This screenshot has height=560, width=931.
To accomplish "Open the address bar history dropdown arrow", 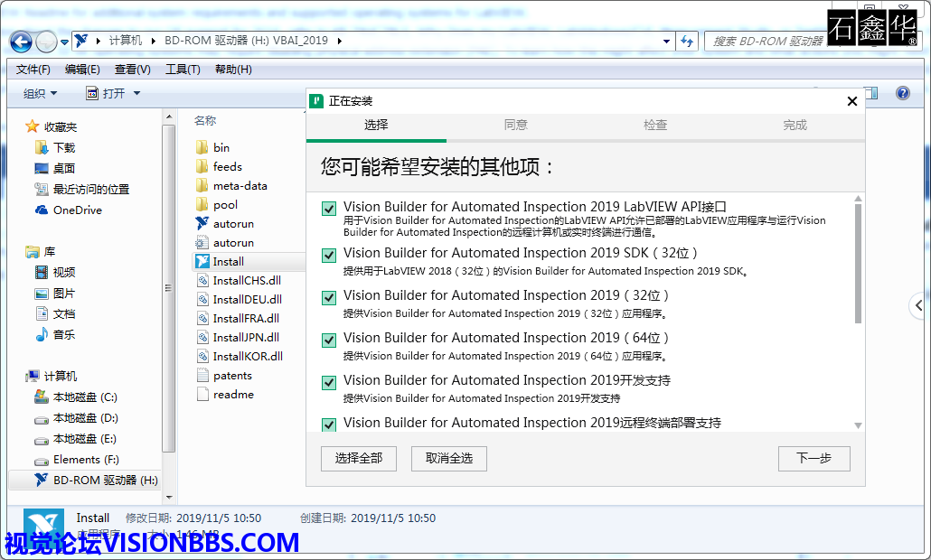I will pyautogui.click(x=666, y=41).
